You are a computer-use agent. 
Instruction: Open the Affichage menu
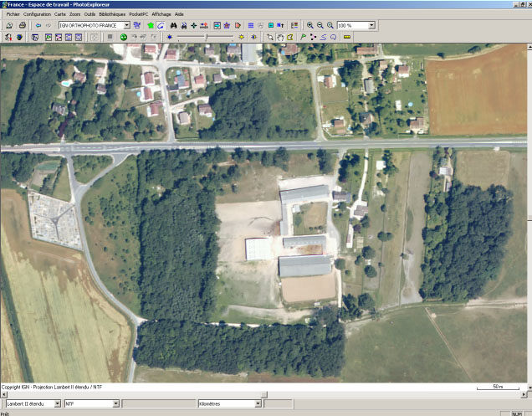click(161, 14)
